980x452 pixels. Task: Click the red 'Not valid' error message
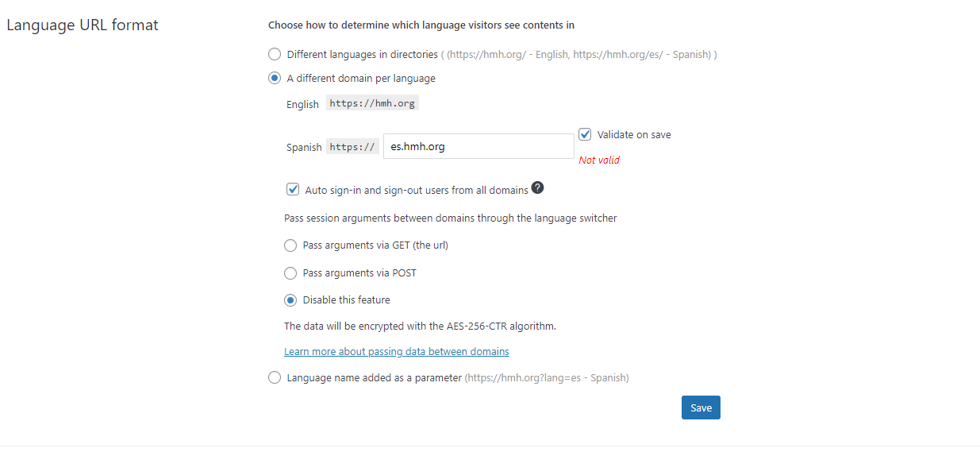tap(599, 160)
